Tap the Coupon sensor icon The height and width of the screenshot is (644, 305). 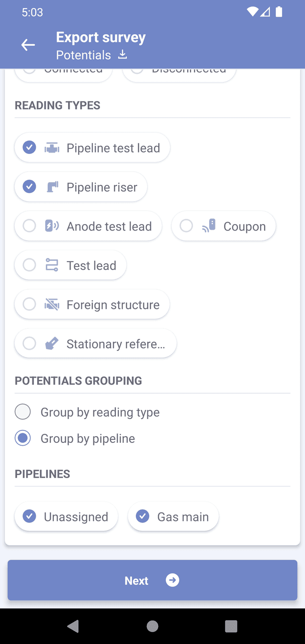(x=209, y=226)
